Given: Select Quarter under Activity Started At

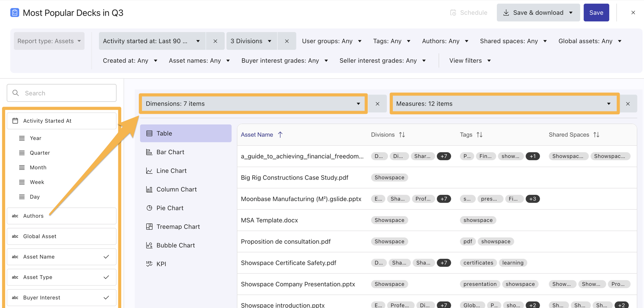Looking at the screenshot, I should point(40,153).
